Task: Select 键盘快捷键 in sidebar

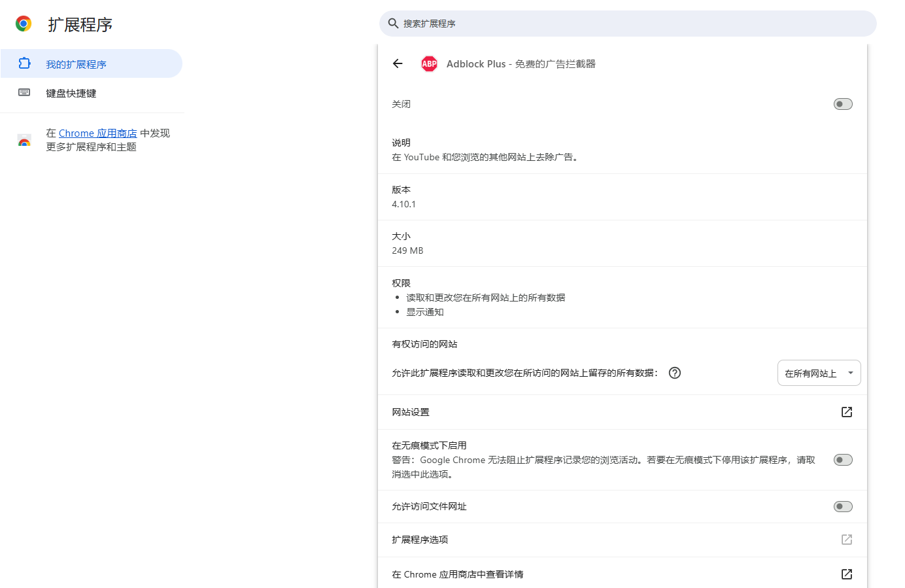Action: coord(92,93)
